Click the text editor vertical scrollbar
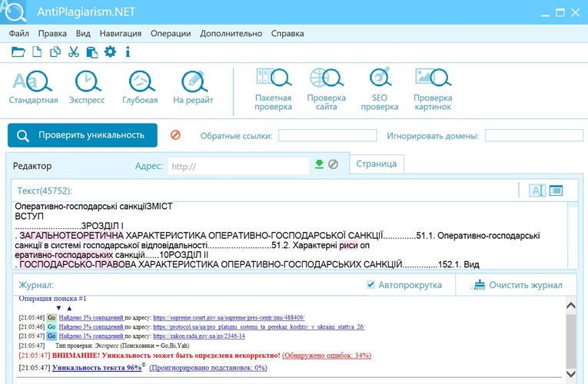This screenshot has width=588, height=384. (573, 235)
